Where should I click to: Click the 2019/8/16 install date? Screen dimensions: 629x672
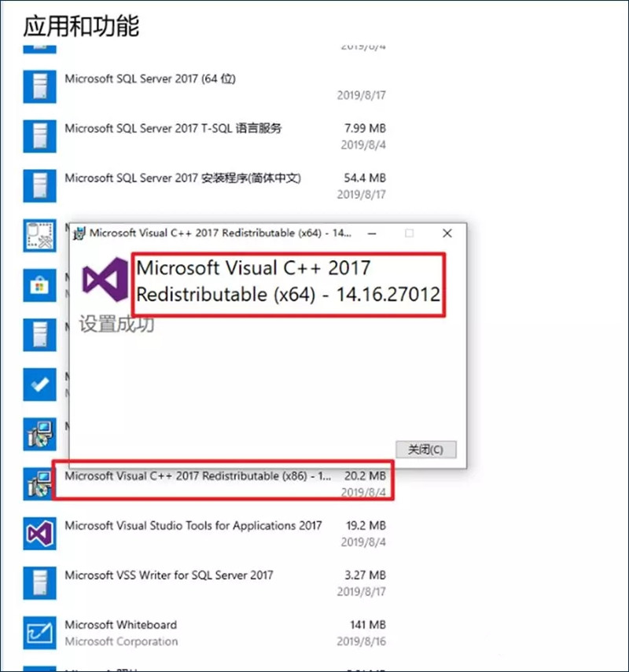click(362, 641)
